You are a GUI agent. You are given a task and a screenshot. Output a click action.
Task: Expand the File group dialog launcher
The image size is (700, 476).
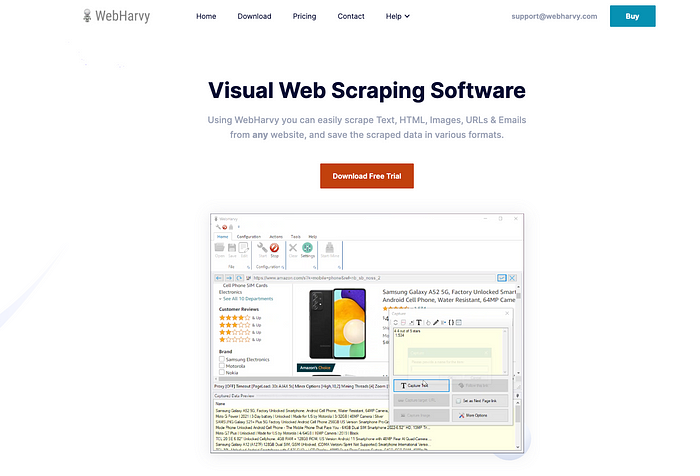click(x=249, y=267)
